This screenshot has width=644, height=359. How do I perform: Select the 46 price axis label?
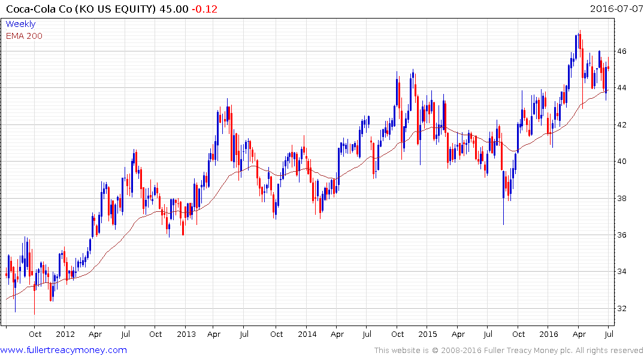click(621, 51)
